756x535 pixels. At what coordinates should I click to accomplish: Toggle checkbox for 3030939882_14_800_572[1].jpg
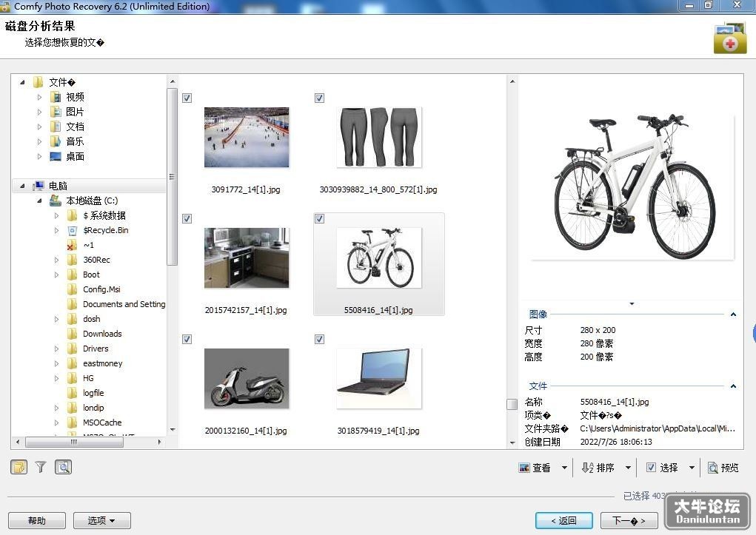(319, 98)
